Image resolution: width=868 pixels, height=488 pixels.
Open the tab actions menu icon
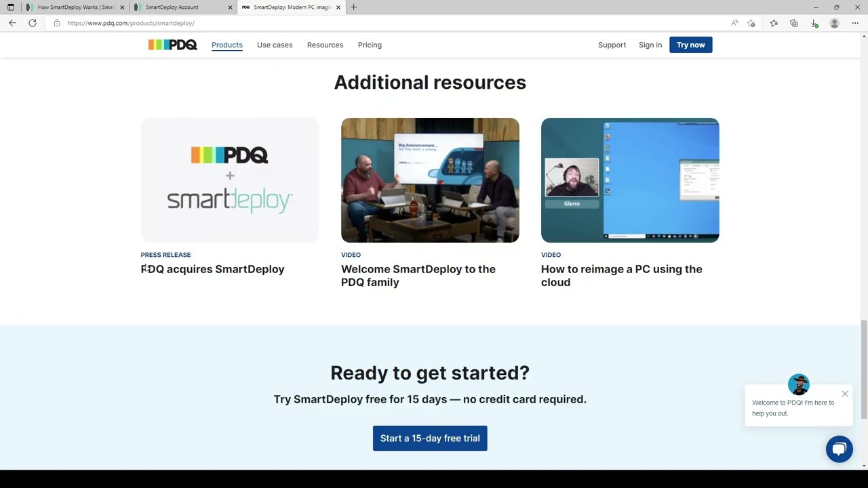click(11, 7)
